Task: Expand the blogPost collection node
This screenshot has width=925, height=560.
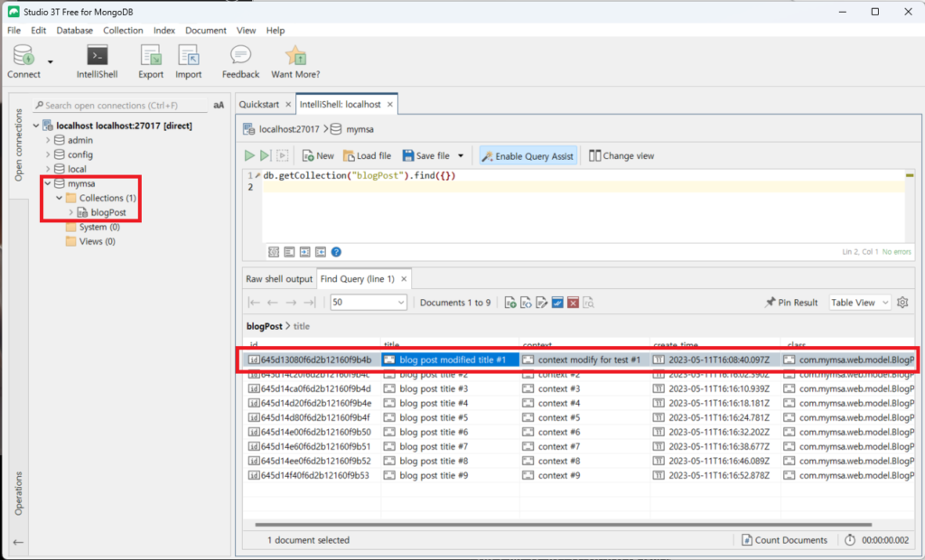Action: [x=70, y=212]
